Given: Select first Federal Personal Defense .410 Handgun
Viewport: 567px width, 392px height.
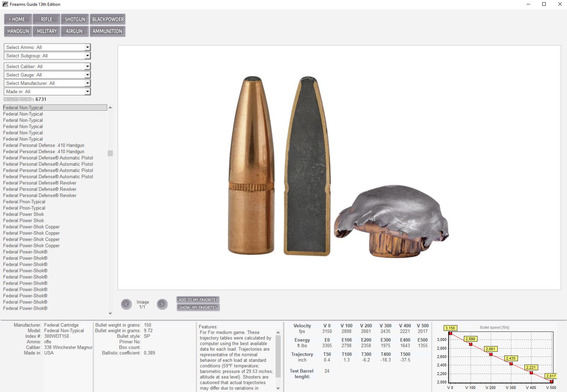Looking at the screenshot, I should pyautogui.click(x=44, y=145).
